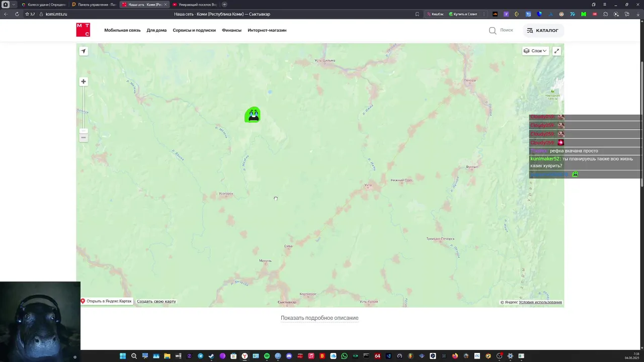The width and height of the screenshot is (644, 362).
Task: Click the map geolocation arrow icon
Action: [x=84, y=51]
